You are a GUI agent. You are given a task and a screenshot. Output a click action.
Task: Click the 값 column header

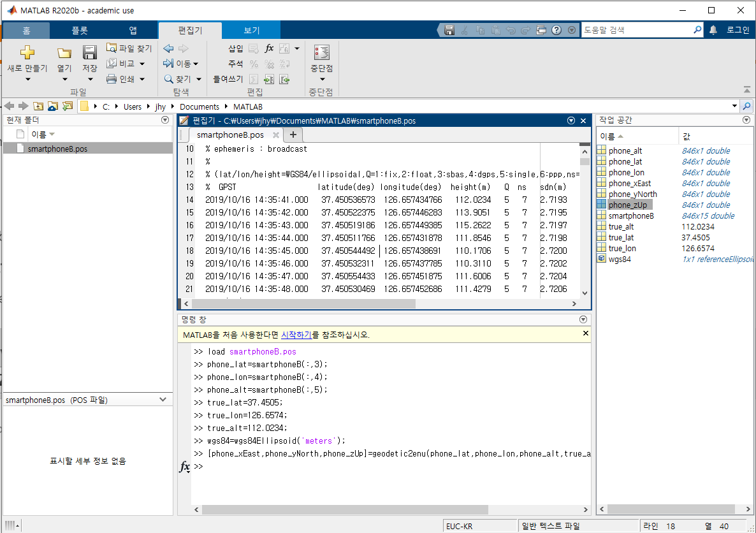pyautogui.click(x=715, y=136)
